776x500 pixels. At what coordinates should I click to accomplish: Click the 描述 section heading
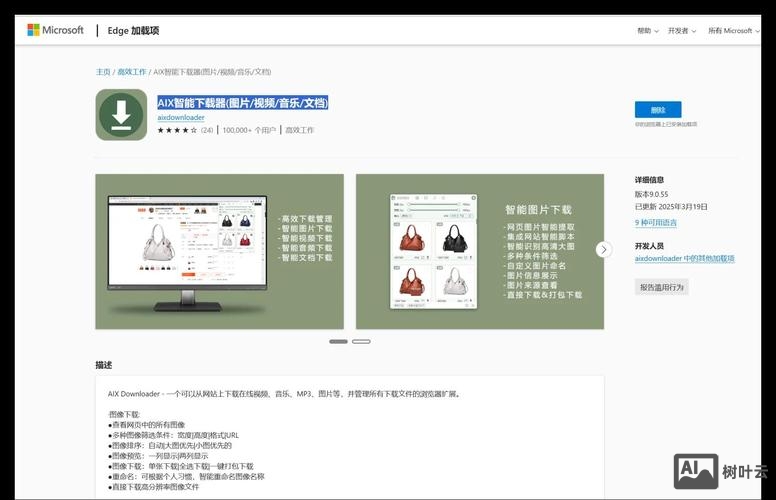[103, 365]
